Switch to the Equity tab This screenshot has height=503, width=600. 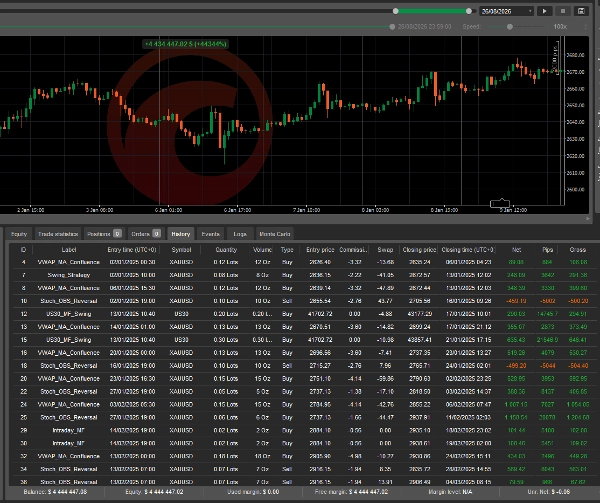(19, 234)
